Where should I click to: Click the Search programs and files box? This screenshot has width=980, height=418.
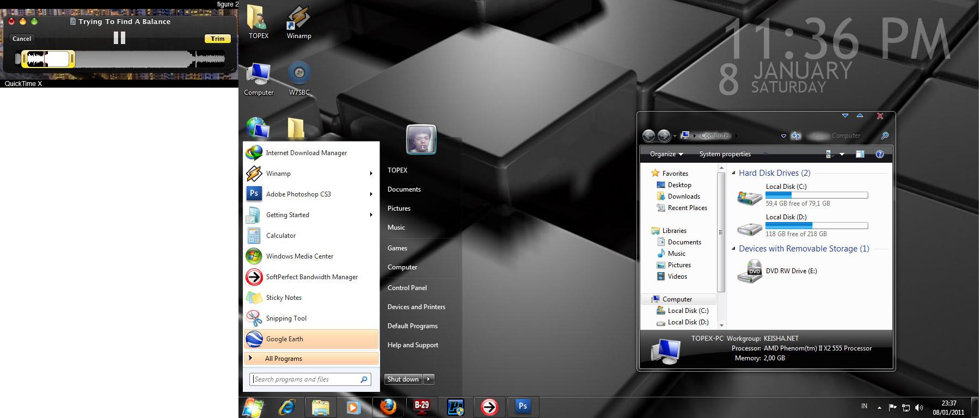coord(305,379)
